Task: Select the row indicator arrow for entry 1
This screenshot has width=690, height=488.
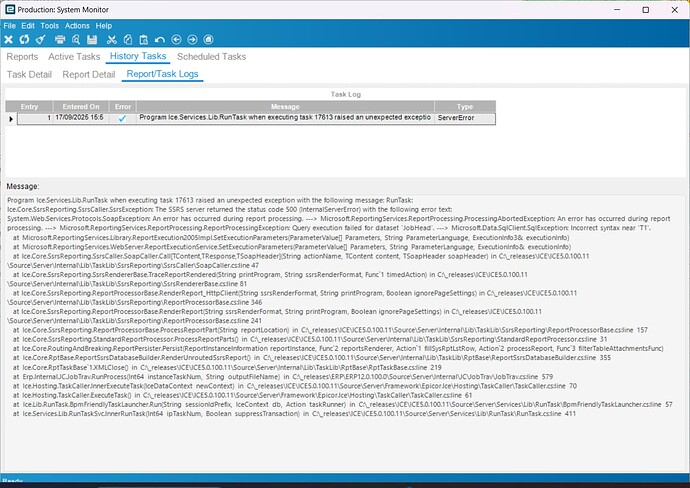Action: (x=11, y=119)
